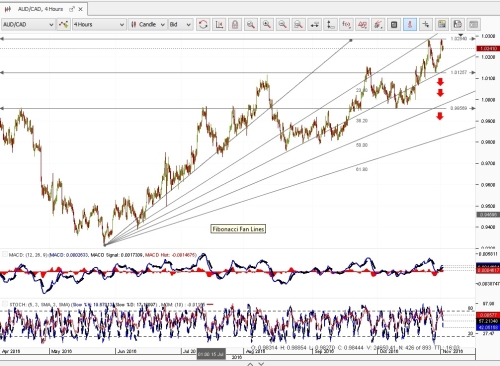Expand the 4 Hours timeframe dropdown
This screenshot has width=500, height=366.
tap(99, 24)
